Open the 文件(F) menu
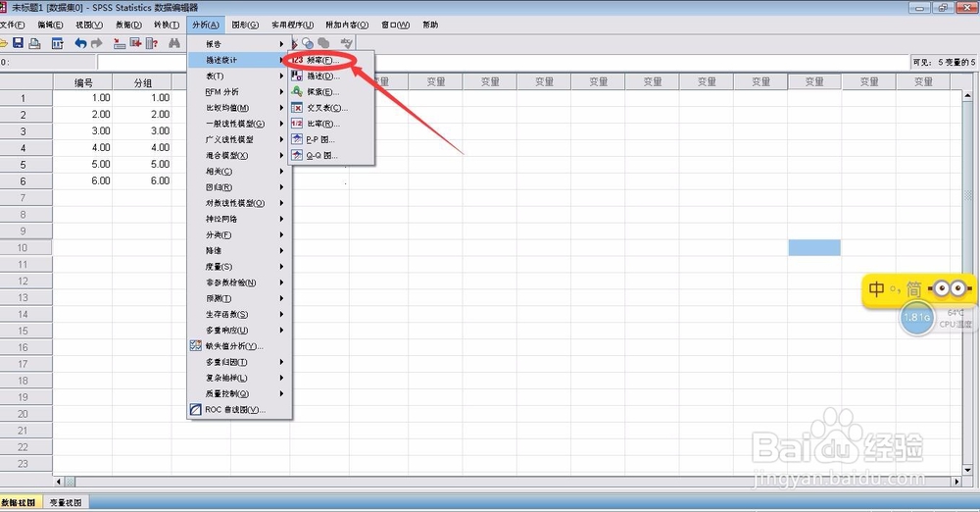The image size is (980, 512). point(12,26)
